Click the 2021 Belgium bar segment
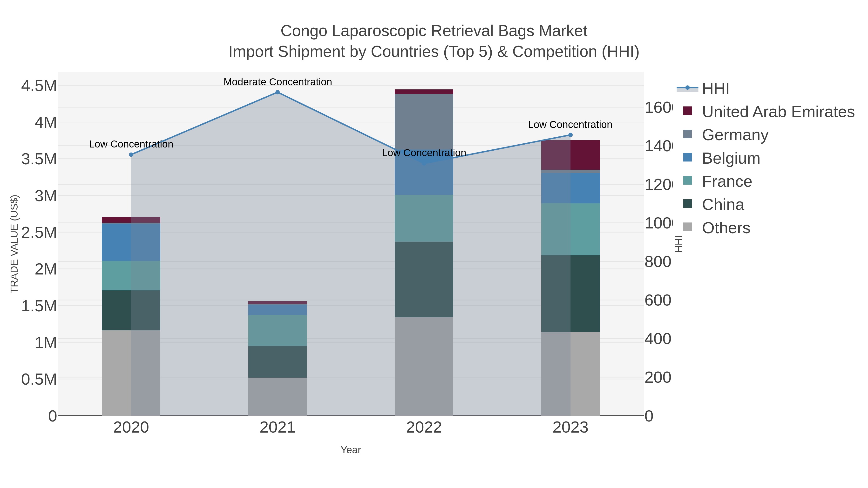The height and width of the screenshot is (488, 868). [x=277, y=309]
